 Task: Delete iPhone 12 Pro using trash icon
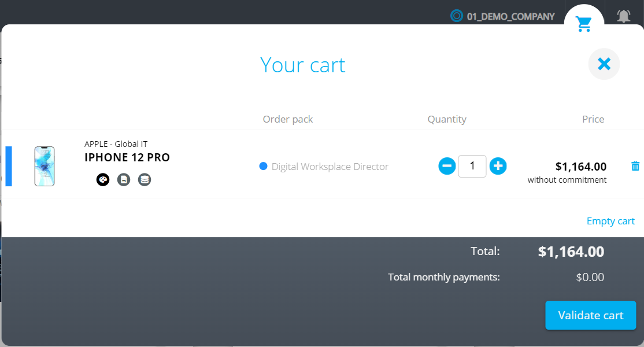click(x=635, y=166)
